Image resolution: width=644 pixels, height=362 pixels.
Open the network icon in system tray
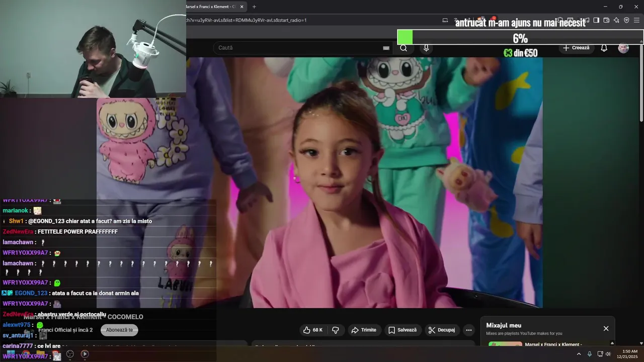coord(600,354)
